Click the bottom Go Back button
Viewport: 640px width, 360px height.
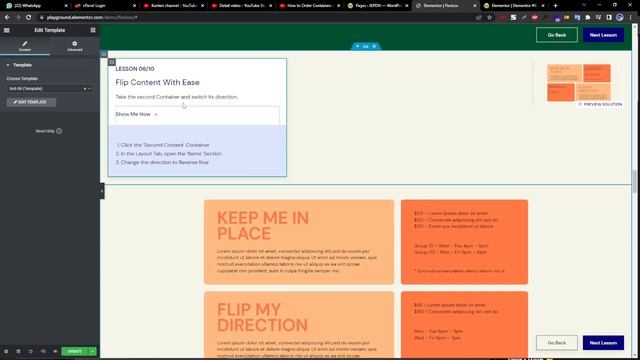pyautogui.click(x=557, y=343)
